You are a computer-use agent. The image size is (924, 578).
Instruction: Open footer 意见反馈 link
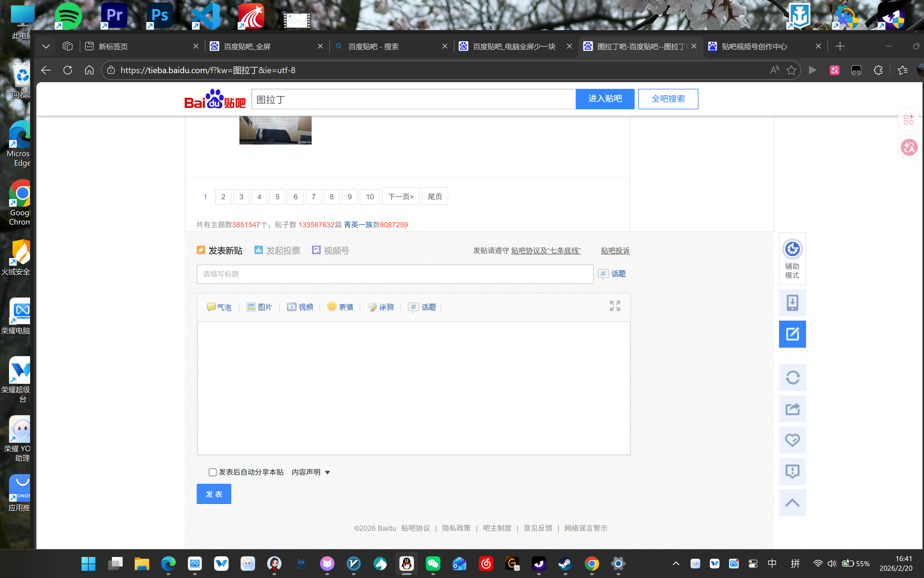click(x=538, y=528)
